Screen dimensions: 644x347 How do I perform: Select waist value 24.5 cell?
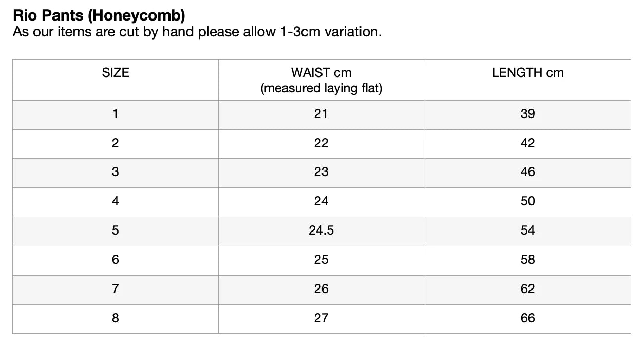(x=321, y=230)
